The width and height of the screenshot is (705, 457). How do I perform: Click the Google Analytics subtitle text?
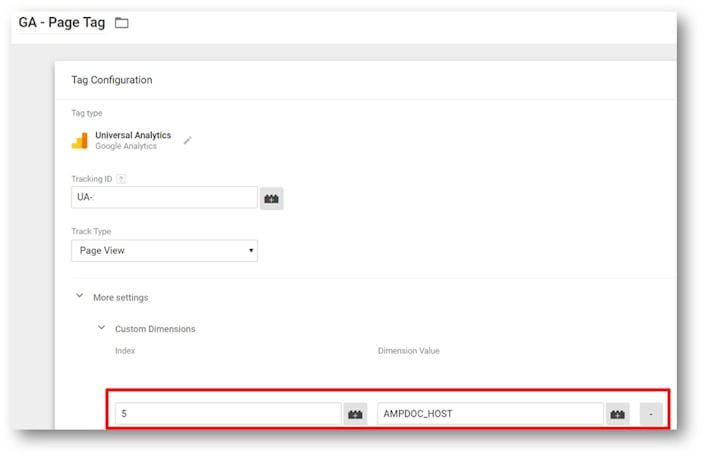pos(126,146)
